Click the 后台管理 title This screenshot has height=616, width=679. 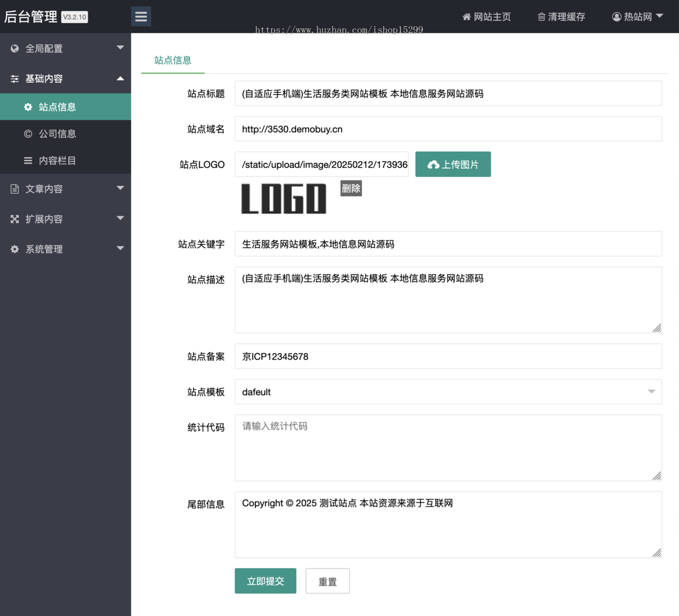coord(31,17)
